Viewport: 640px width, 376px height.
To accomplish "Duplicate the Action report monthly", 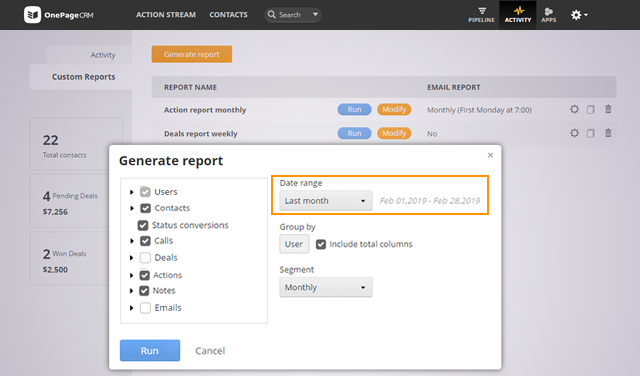I will 591,109.
